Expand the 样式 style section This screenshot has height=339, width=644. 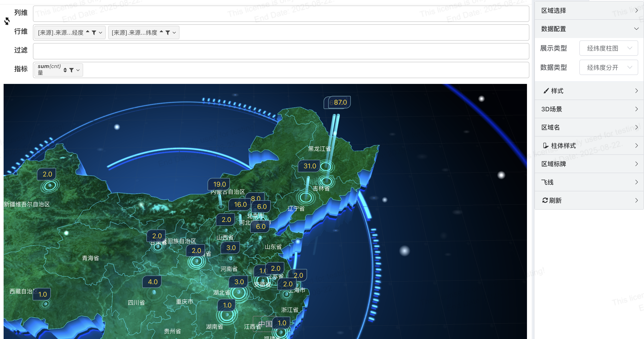click(x=589, y=91)
